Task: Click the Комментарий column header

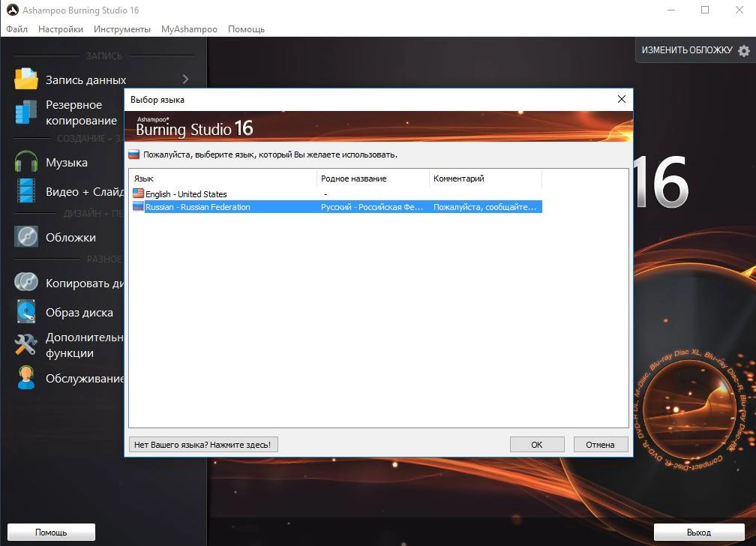Action: [x=485, y=178]
